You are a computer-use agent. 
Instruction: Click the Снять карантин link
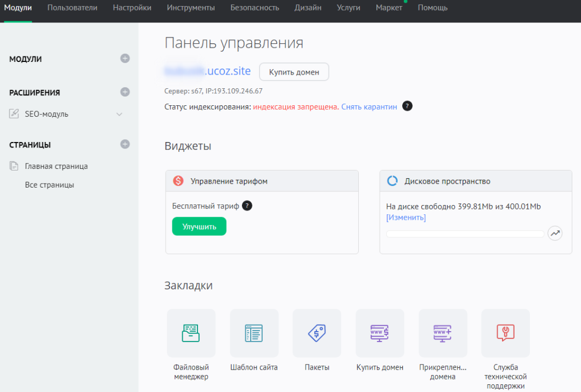point(369,106)
